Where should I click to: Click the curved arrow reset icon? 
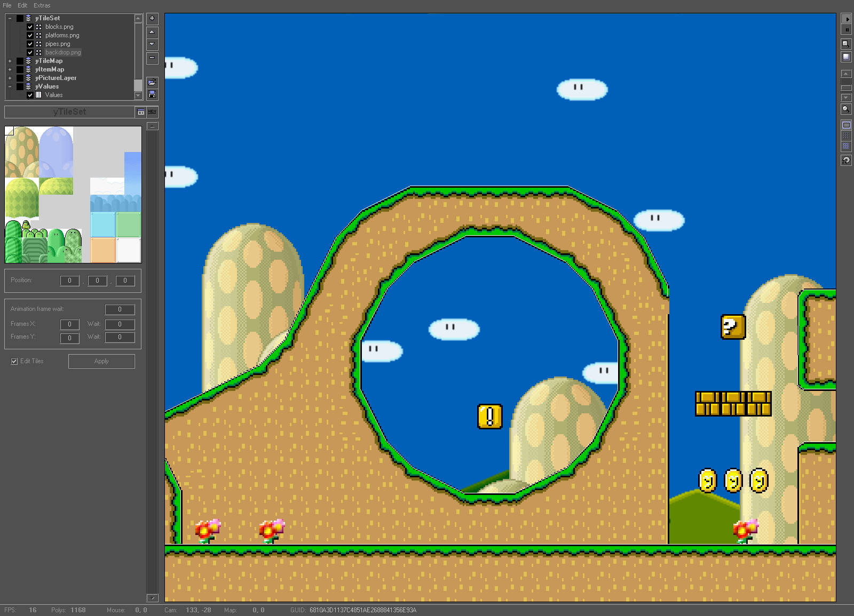(846, 160)
